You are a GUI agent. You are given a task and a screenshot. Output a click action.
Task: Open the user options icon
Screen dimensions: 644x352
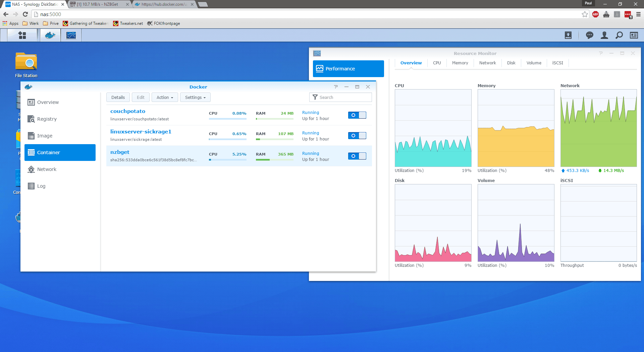pyautogui.click(x=604, y=35)
